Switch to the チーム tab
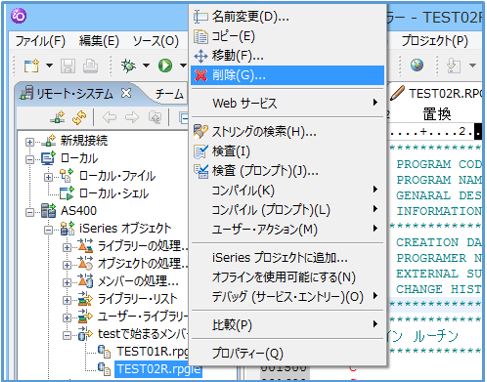487x382 pixels. [x=169, y=94]
